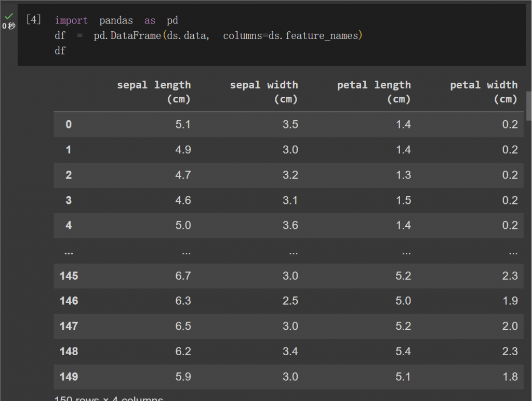Click the import pandas code line
Viewport: 532px width, 401px height.
(x=116, y=20)
